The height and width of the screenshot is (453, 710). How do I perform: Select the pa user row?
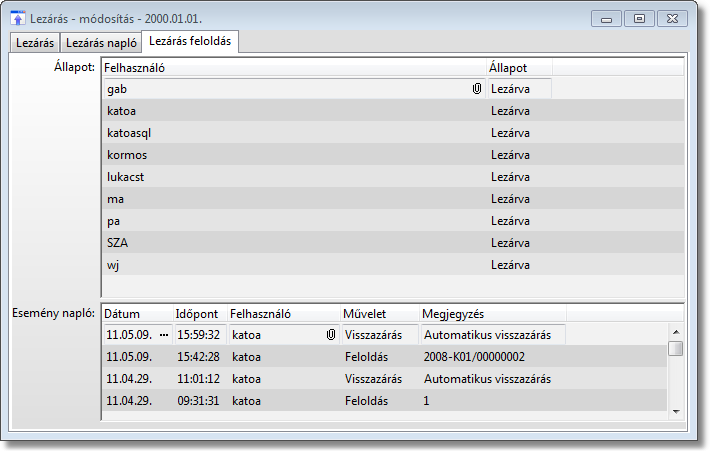pos(393,221)
